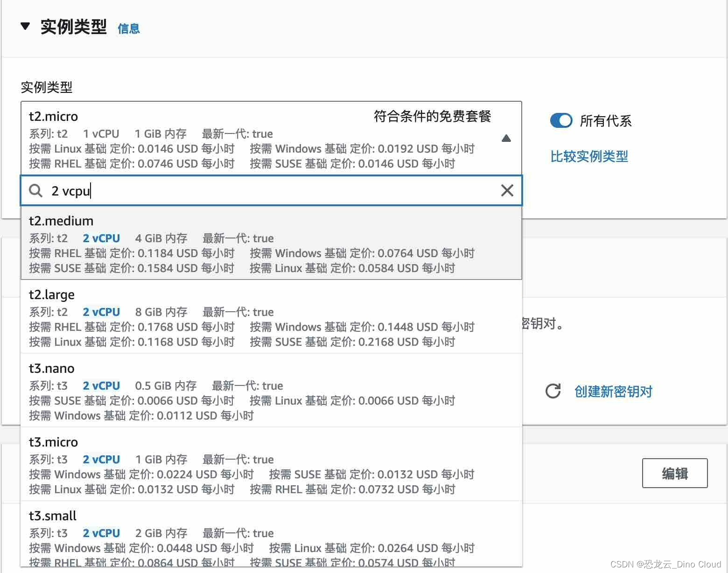Click t3.nano's '0.5 GiB 内存' text
Image resolution: width=728 pixels, height=573 pixels.
click(166, 386)
